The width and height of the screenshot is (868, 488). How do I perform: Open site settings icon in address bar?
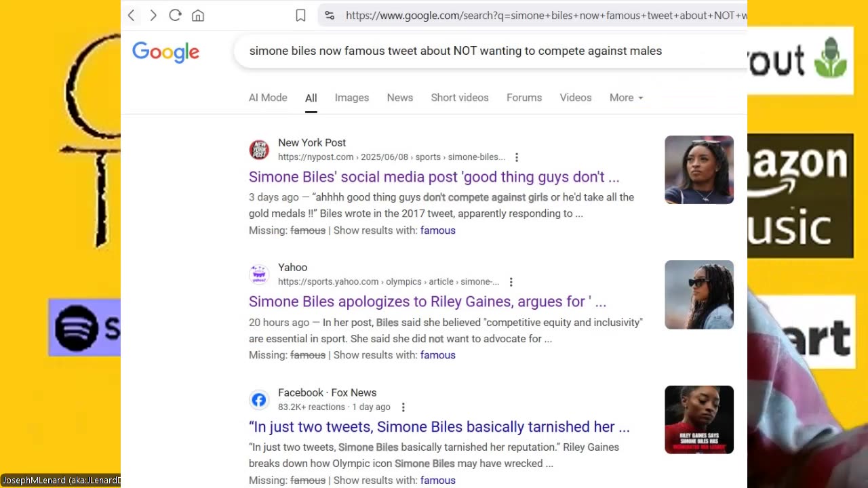click(x=330, y=16)
